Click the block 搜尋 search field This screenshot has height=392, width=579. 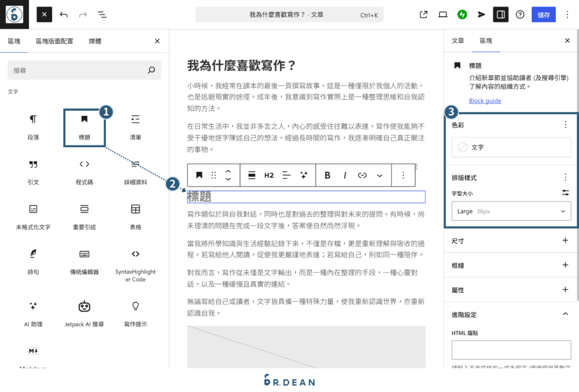pyautogui.click(x=83, y=69)
